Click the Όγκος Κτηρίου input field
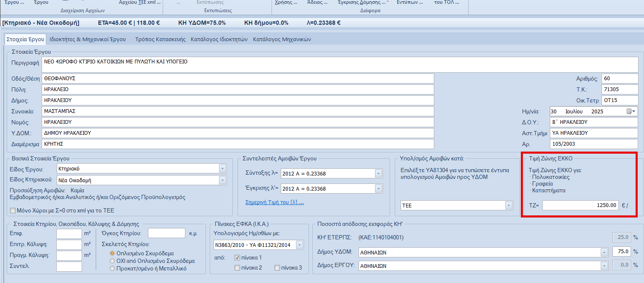The width and height of the screenshot is (644, 283). [x=166, y=233]
